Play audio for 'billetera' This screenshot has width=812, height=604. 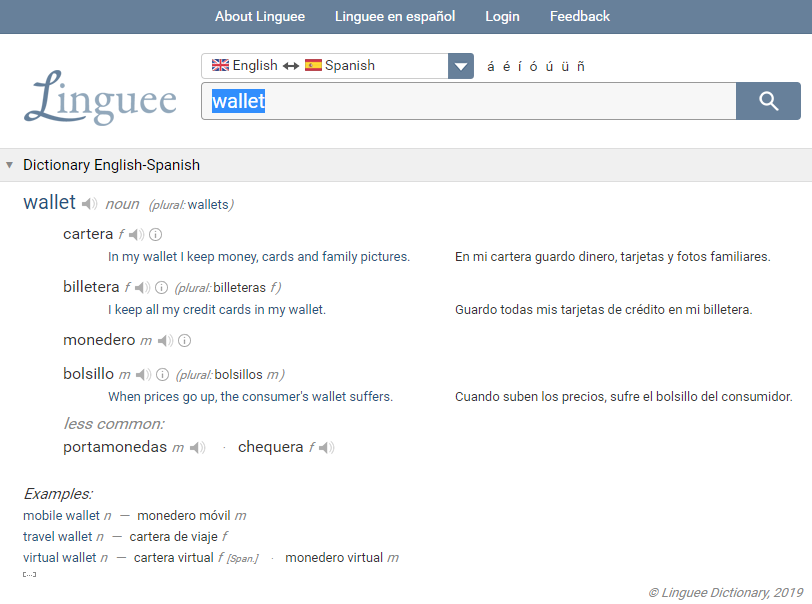pos(142,287)
